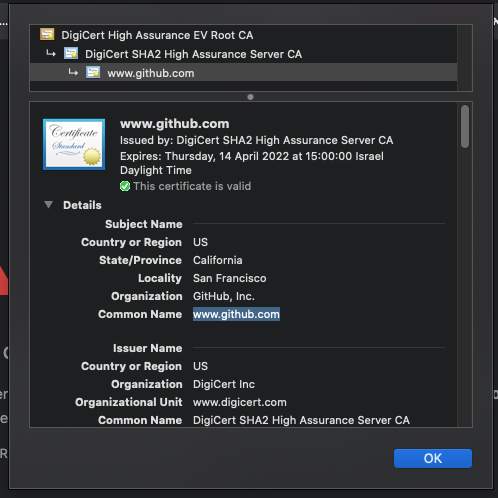
Task: Click the www.github.com certificate icon in the chain
Action: (93, 72)
